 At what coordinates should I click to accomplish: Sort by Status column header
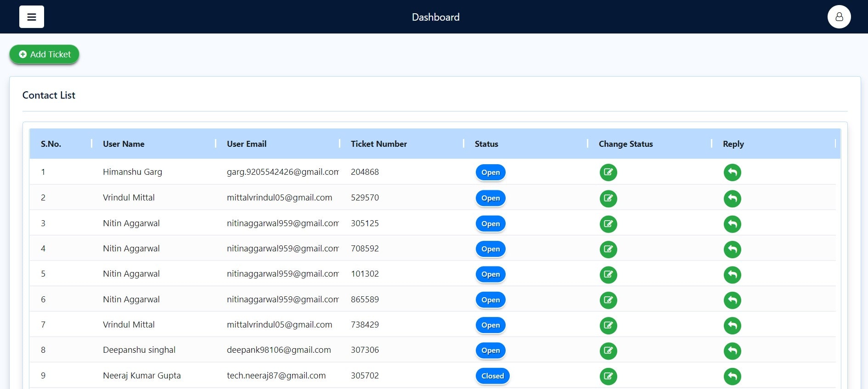pyautogui.click(x=486, y=144)
